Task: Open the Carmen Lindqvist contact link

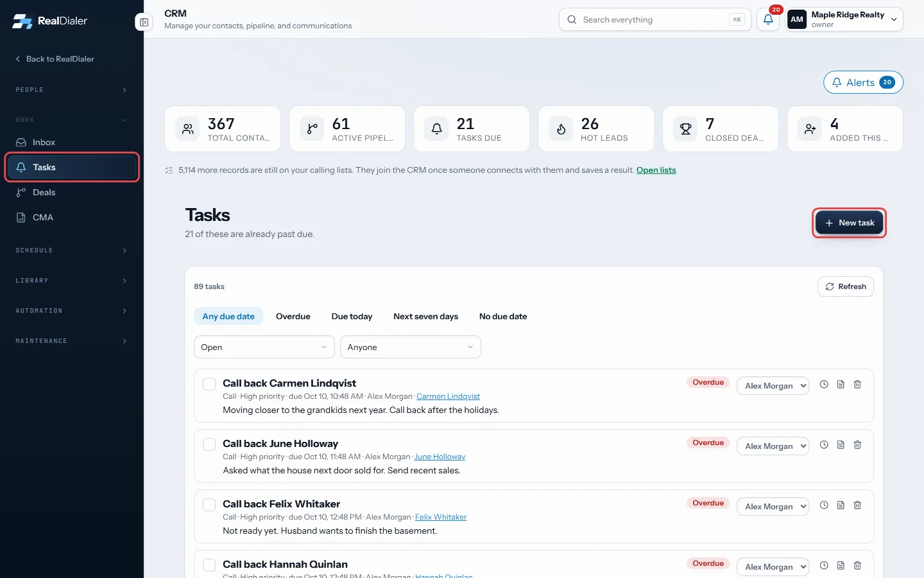Action: pyautogui.click(x=448, y=396)
